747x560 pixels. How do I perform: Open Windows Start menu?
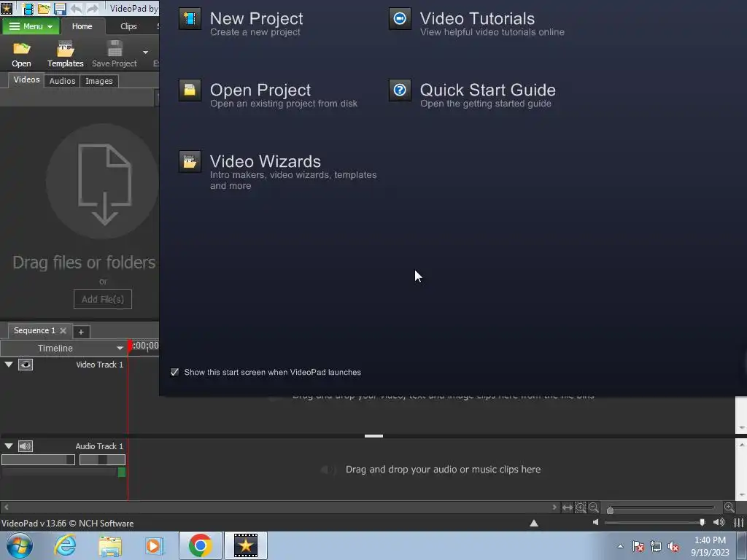[x=19, y=545]
